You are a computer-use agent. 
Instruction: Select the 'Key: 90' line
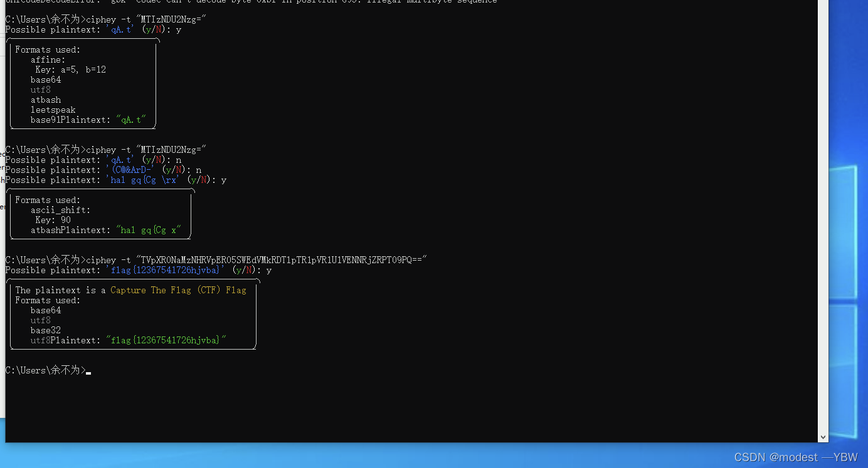coord(53,220)
